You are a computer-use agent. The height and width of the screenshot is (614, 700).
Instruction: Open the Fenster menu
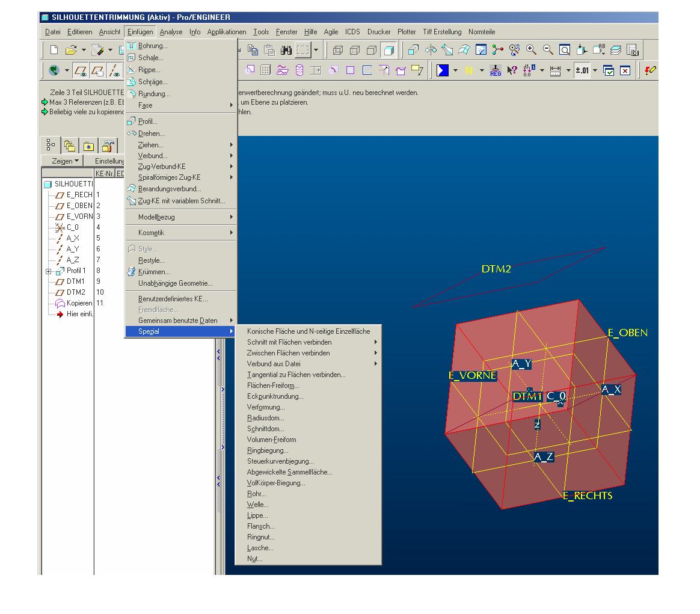pyautogui.click(x=287, y=32)
